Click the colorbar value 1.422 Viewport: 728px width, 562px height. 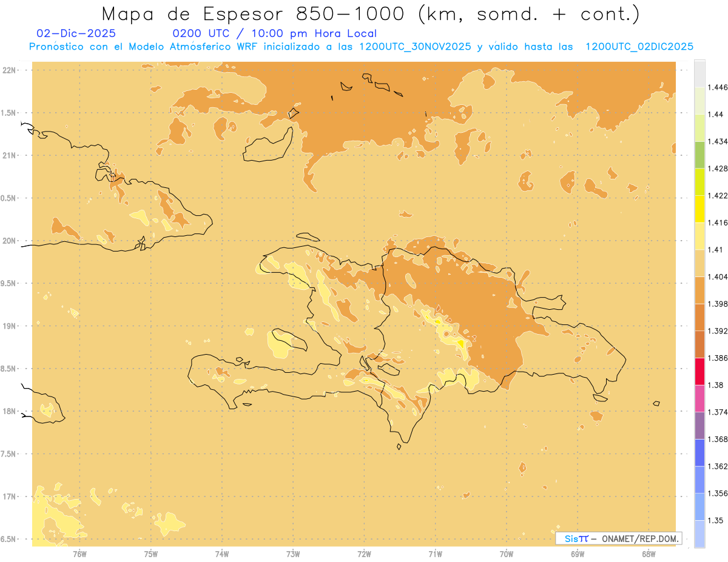coord(717,195)
